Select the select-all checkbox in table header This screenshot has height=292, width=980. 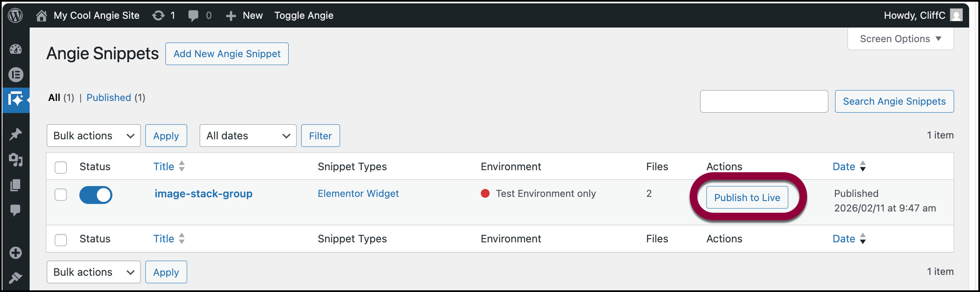point(61,167)
